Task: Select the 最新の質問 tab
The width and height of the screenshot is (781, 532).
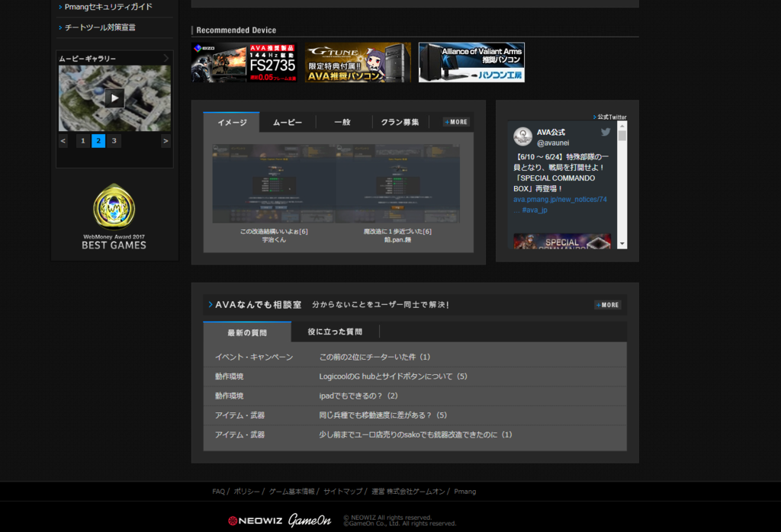Action: point(247,332)
